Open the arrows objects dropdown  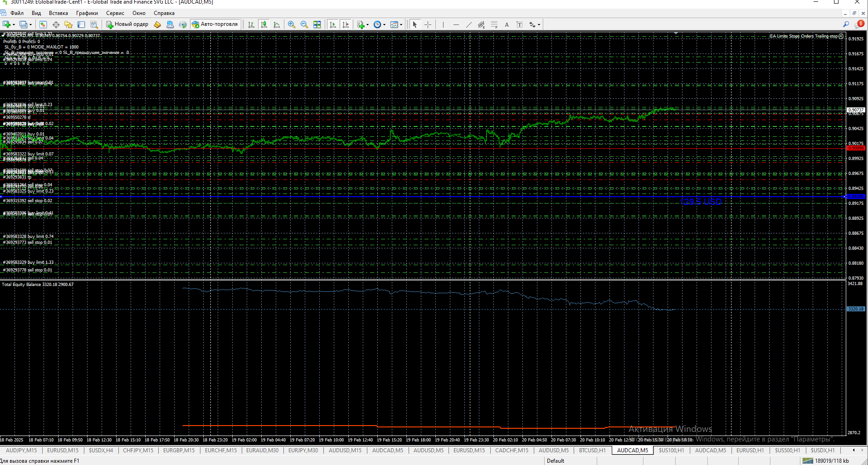(x=539, y=24)
